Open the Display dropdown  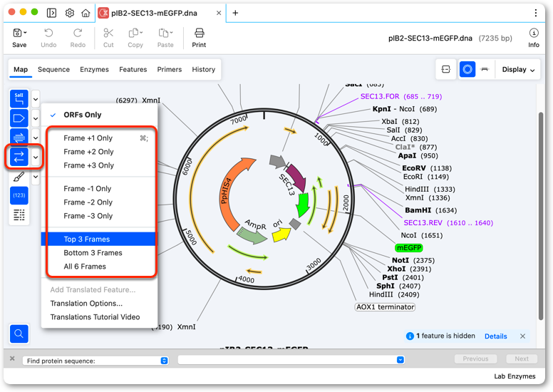click(x=518, y=70)
